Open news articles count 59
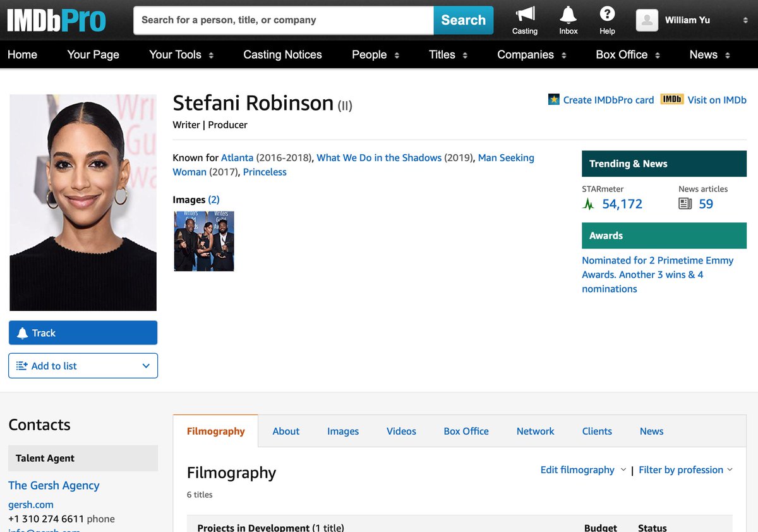758x532 pixels. tap(706, 204)
